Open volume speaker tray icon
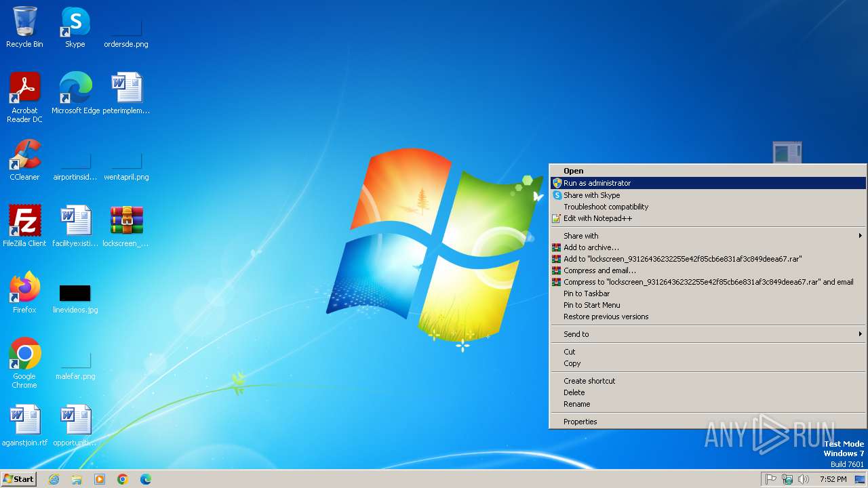Screen dimensions: 868x488 pos(804,479)
